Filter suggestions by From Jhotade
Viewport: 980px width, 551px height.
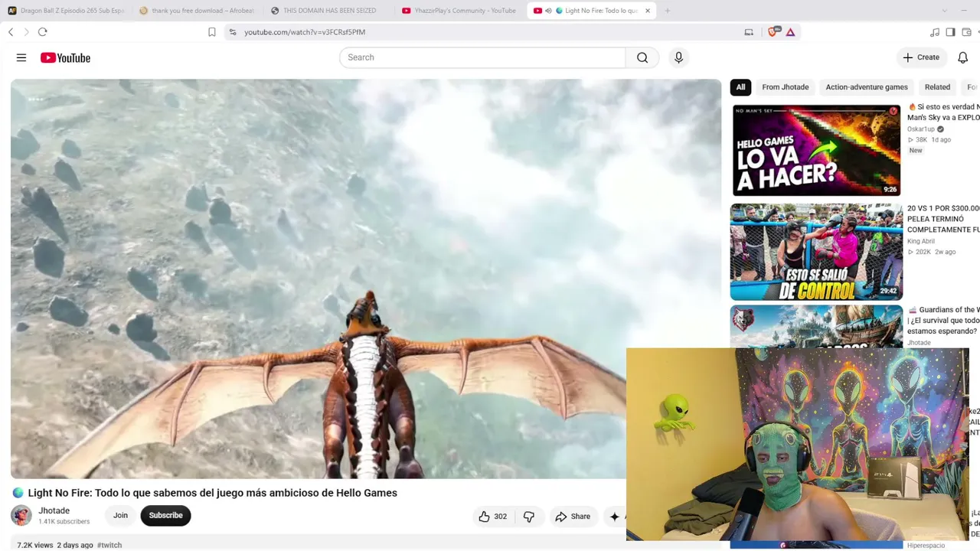click(x=785, y=87)
